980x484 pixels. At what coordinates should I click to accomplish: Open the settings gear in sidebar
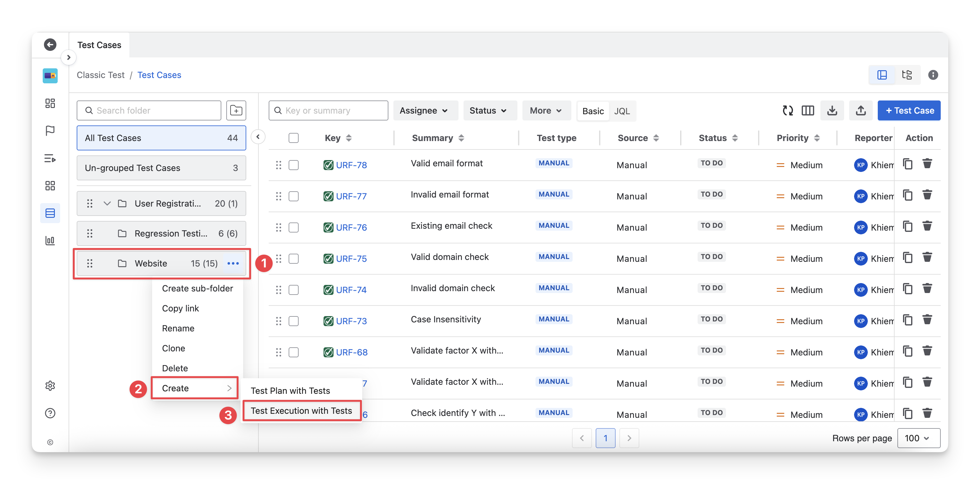click(50, 386)
